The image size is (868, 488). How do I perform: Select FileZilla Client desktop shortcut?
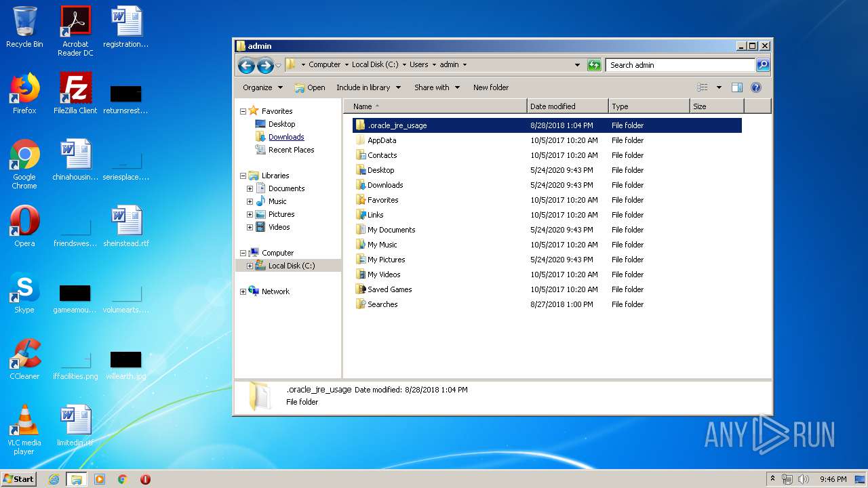coord(75,94)
